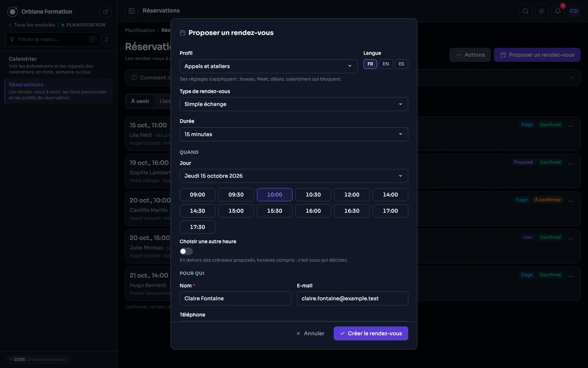This screenshot has width=588, height=368.
Task: Open more options for 20 oct. 10:00 row
Action: [x=571, y=201]
